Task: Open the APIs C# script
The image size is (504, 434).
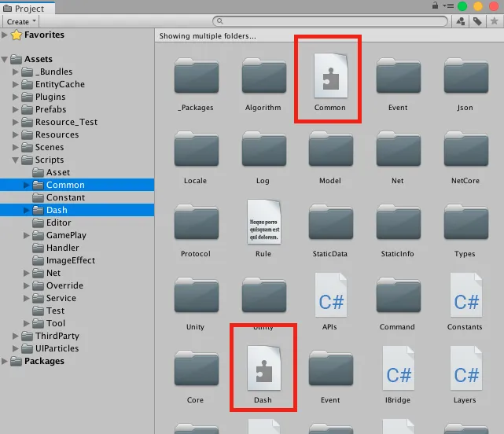Action: click(x=329, y=296)
